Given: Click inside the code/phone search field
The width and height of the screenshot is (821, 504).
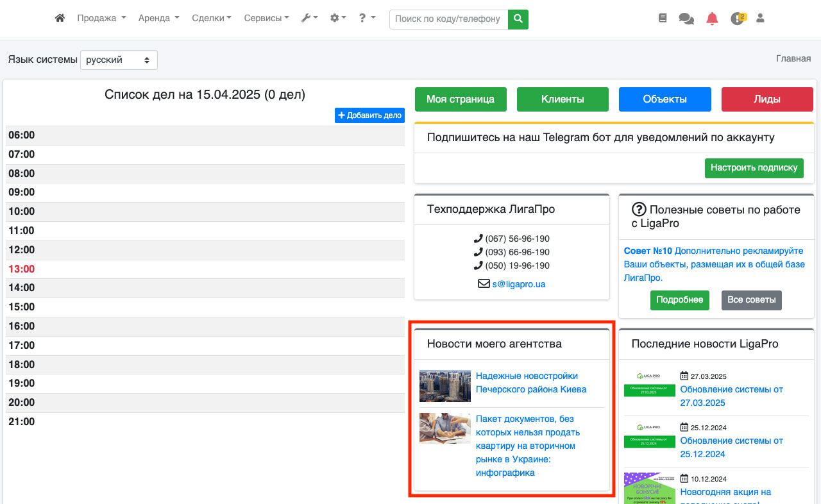Looking at the screenshot, I should [448, 19].
